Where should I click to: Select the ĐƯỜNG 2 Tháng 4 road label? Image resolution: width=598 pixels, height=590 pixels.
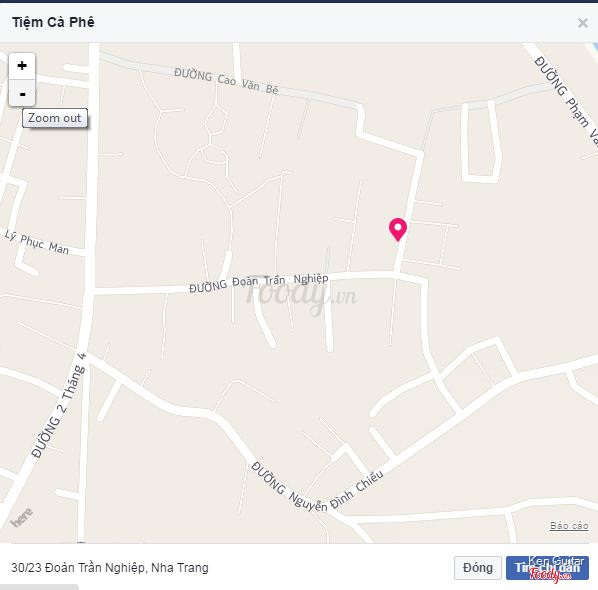click(x=59, y=405)
